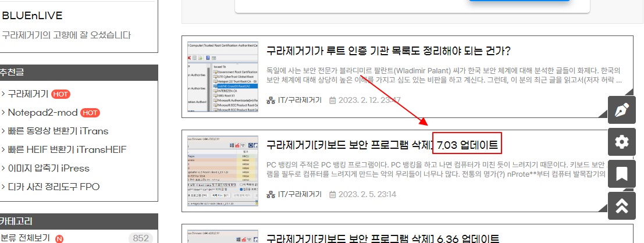Click the N new-post badge by 분류 전체보기
Screen dimensions: 644x243
pyautogui.click(x=59, y=238)
